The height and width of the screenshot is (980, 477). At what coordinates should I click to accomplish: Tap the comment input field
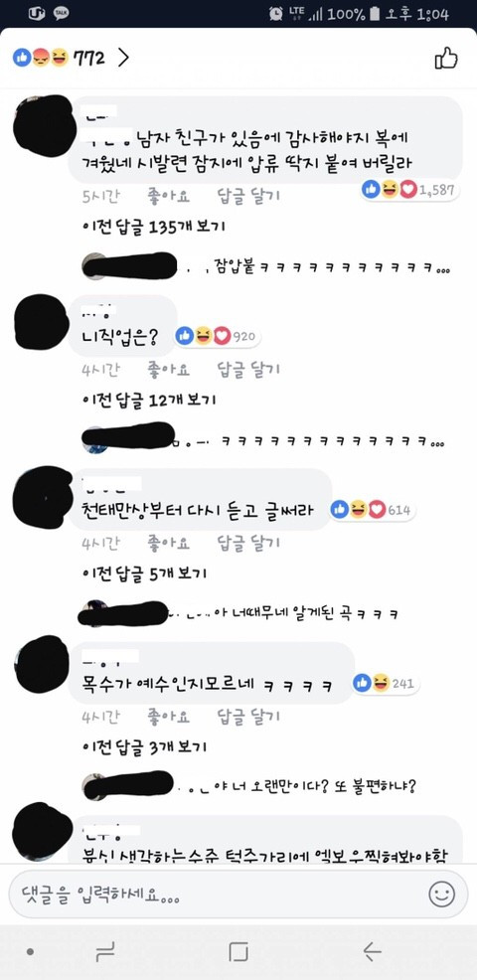[238, 895]
